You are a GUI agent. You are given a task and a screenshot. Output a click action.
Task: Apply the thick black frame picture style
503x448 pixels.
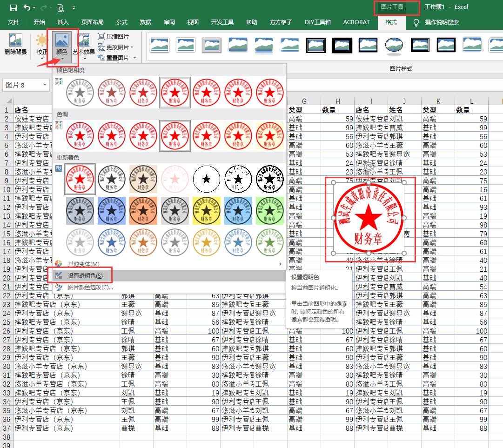342,45
